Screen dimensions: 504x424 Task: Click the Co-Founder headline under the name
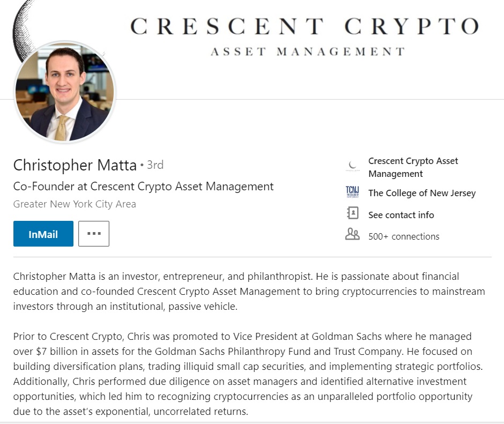click(x=143, y=187)
